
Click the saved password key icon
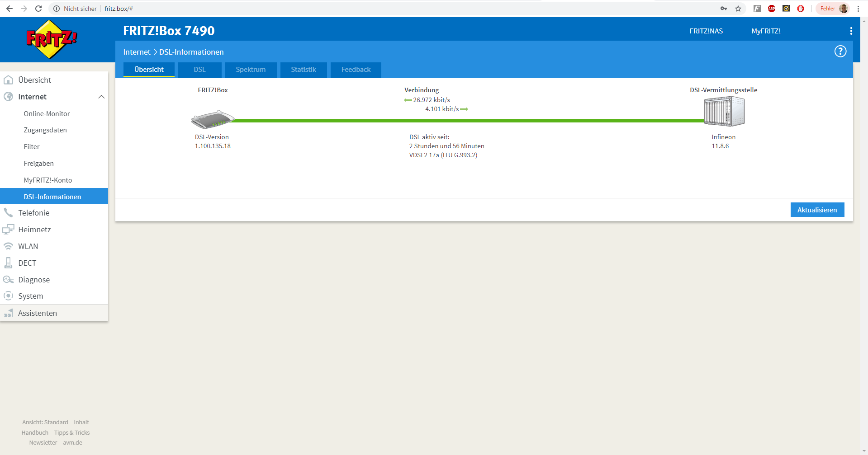[x=724, y=9]
